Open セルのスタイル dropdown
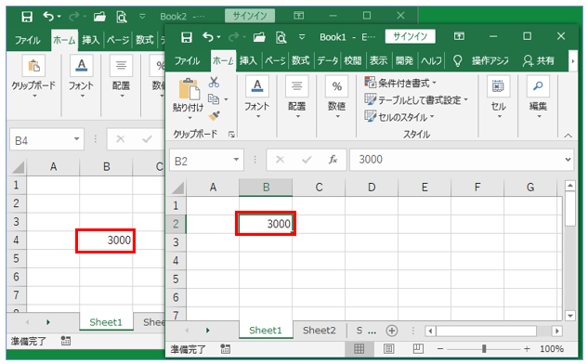 [399, 117]
